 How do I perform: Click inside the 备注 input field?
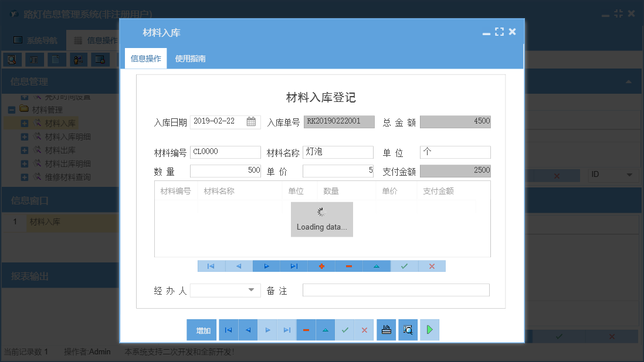396,289
